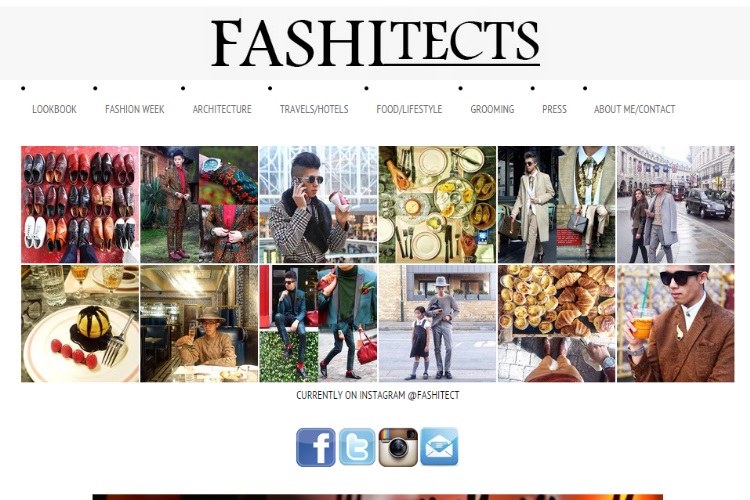Open the chocolate dessert with raspberries photo
The image size is (750, 500).
(x=80, y=323)
